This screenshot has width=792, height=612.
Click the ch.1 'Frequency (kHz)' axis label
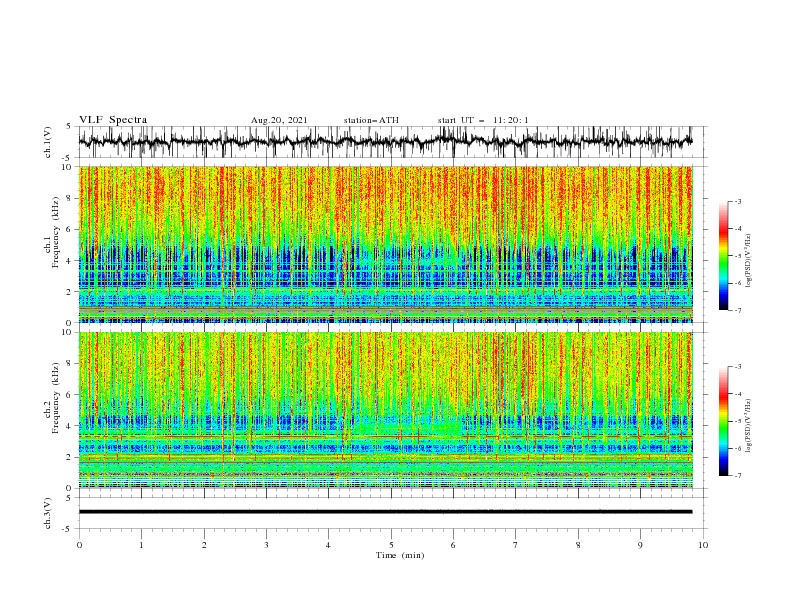56,232
